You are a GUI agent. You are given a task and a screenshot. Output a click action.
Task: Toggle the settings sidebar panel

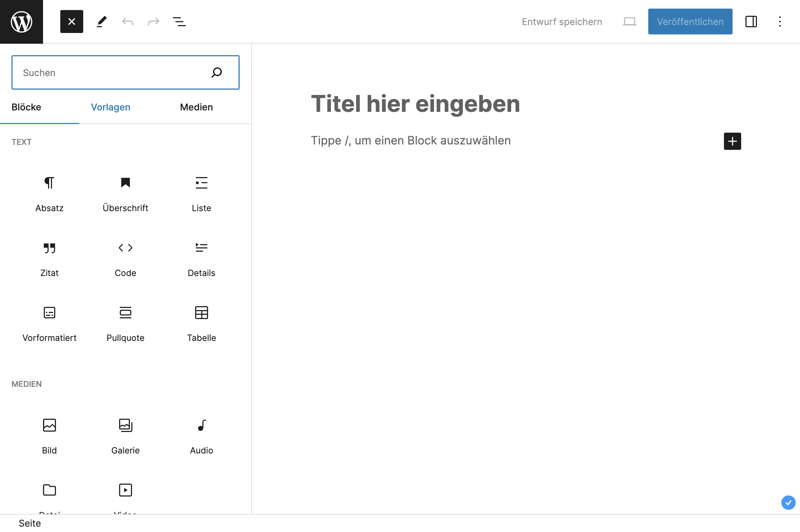coord(751,22)
